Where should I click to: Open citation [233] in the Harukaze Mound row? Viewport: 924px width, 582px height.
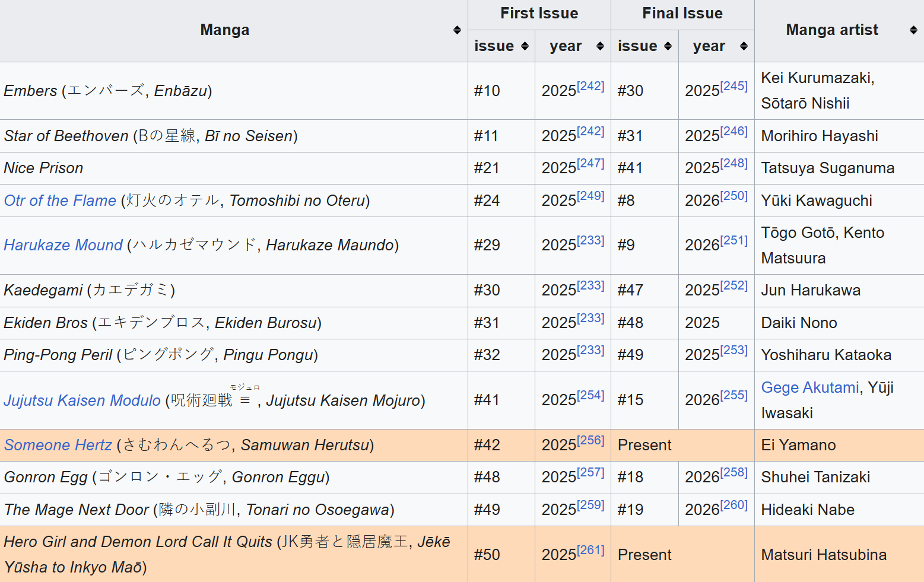tap(590, 240)
